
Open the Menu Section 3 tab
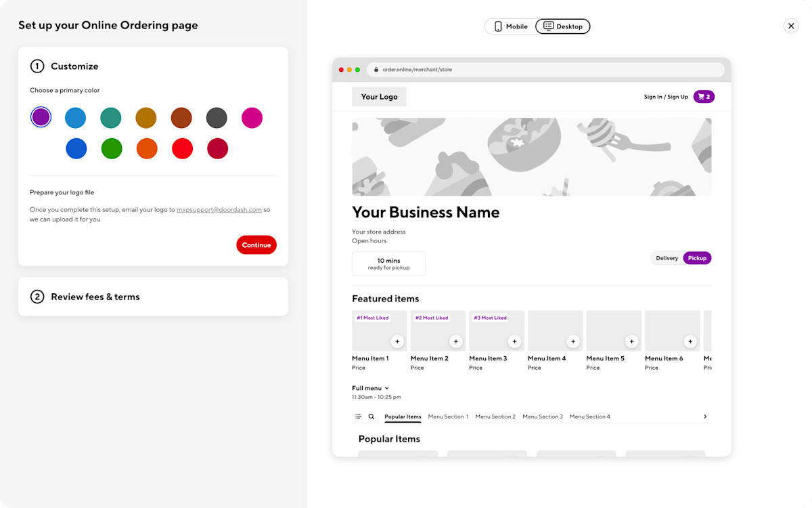point(542,416)
